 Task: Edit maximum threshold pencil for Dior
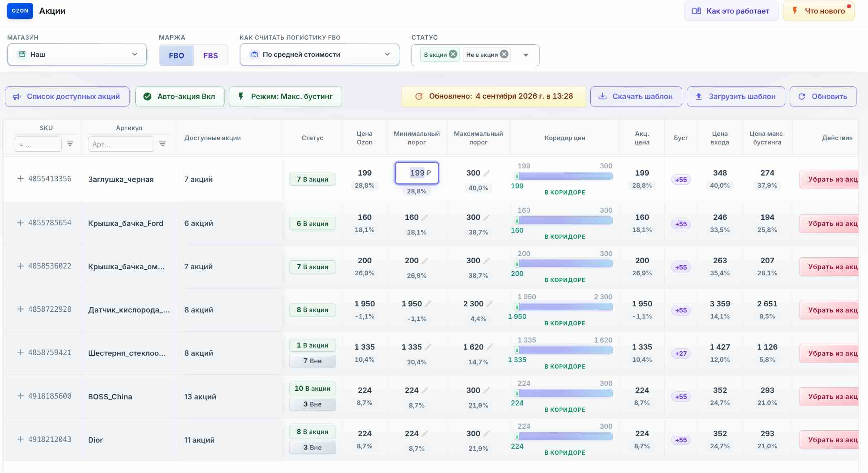pos(486,434)
